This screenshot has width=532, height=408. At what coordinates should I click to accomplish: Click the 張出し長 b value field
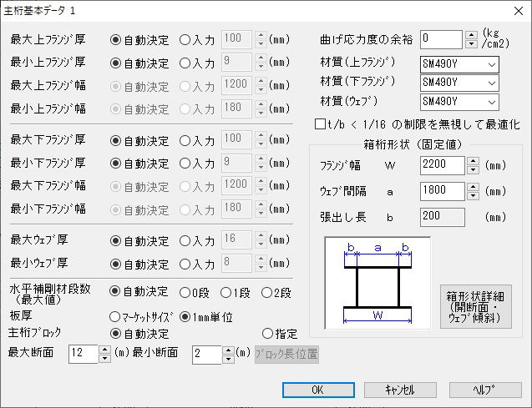point(443,217)
